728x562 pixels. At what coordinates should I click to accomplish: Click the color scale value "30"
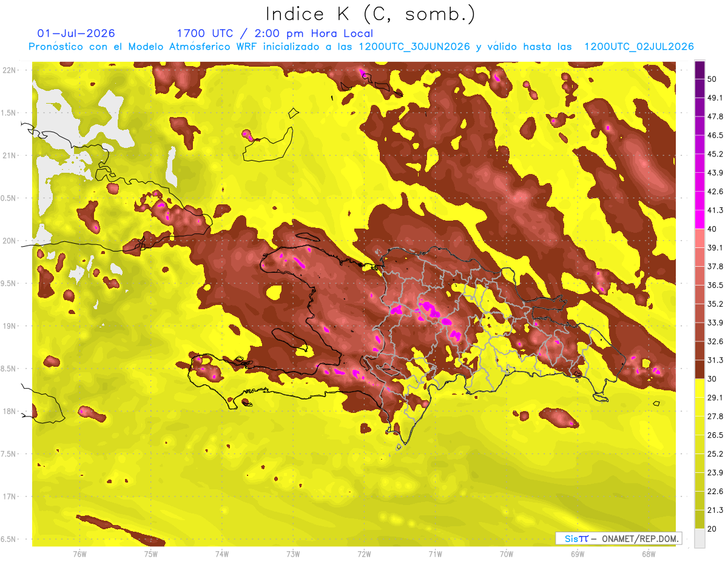tap(713, 379)
